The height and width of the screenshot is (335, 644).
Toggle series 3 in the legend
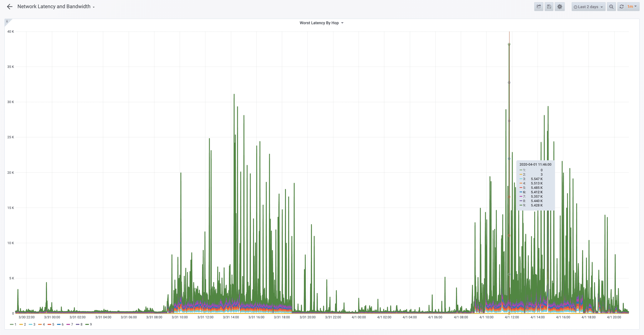(x=34, y=324)
